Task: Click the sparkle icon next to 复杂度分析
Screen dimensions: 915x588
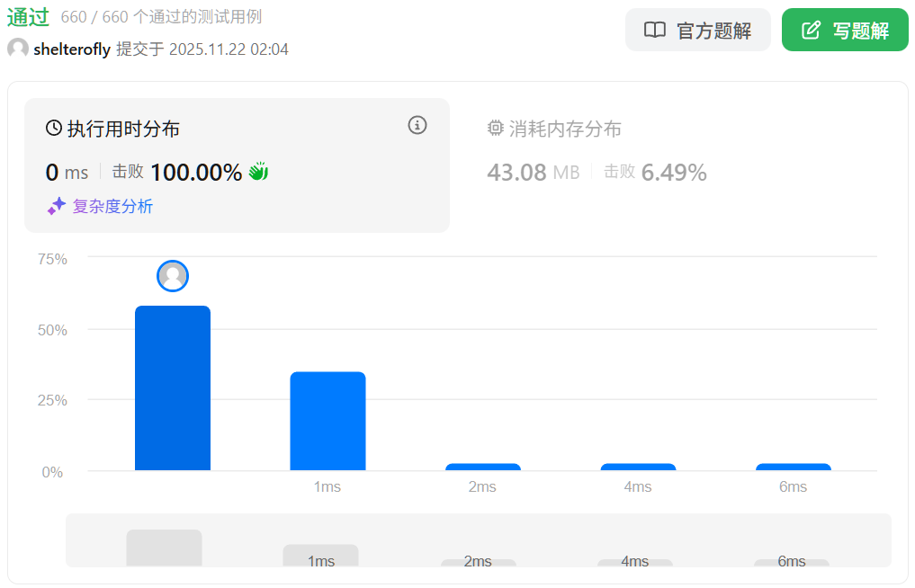Action: (x=57, y=206)
